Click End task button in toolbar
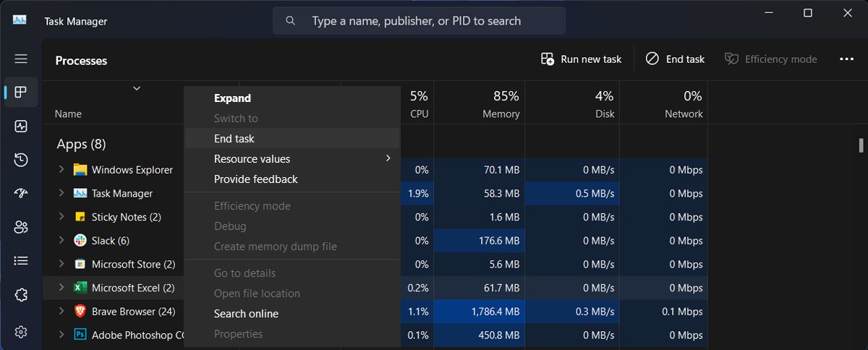868x350 pixels. point(675,59)
